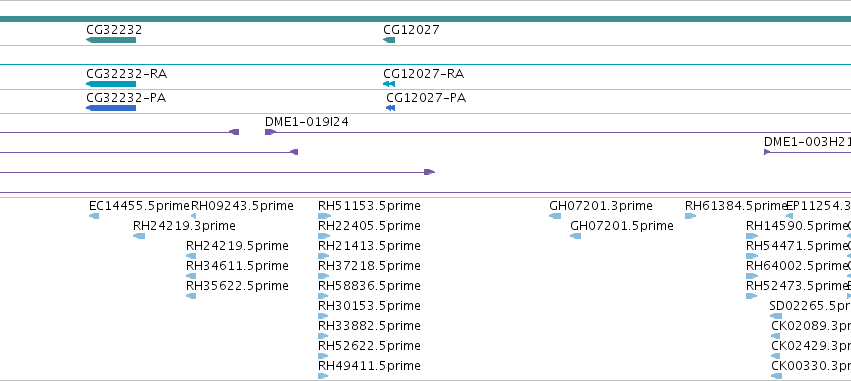The height and width of the screenshot is (381, 851).
Task: Select the CG12027-RA transcript glyph
Action: (389, 84)
